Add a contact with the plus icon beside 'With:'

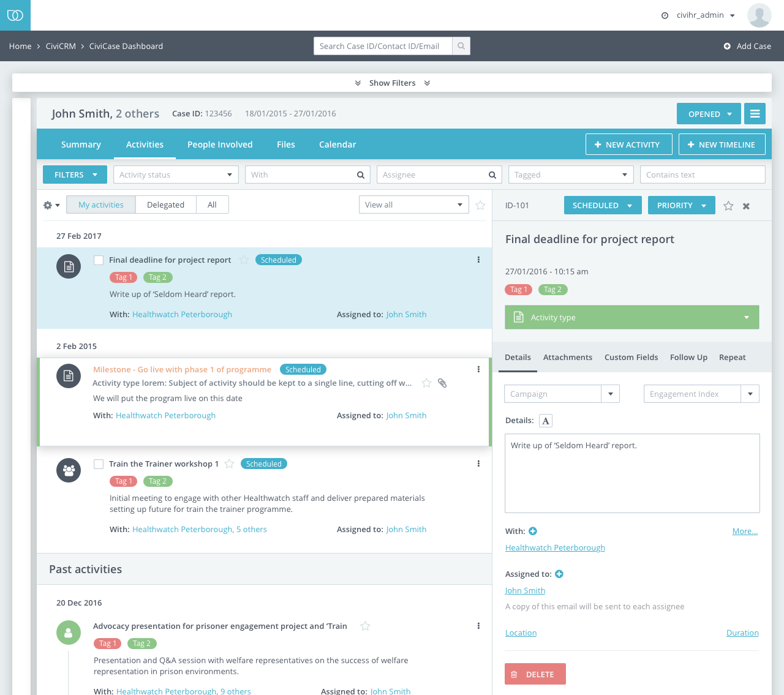[x=532, y=531]
